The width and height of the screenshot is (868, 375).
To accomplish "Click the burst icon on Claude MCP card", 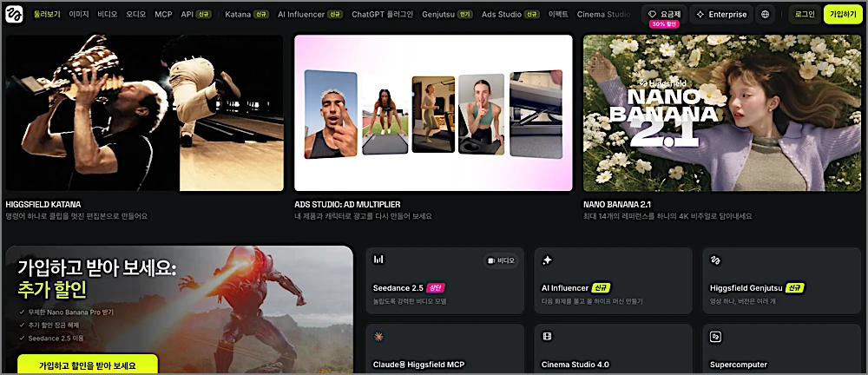I will tap(378, 336).
